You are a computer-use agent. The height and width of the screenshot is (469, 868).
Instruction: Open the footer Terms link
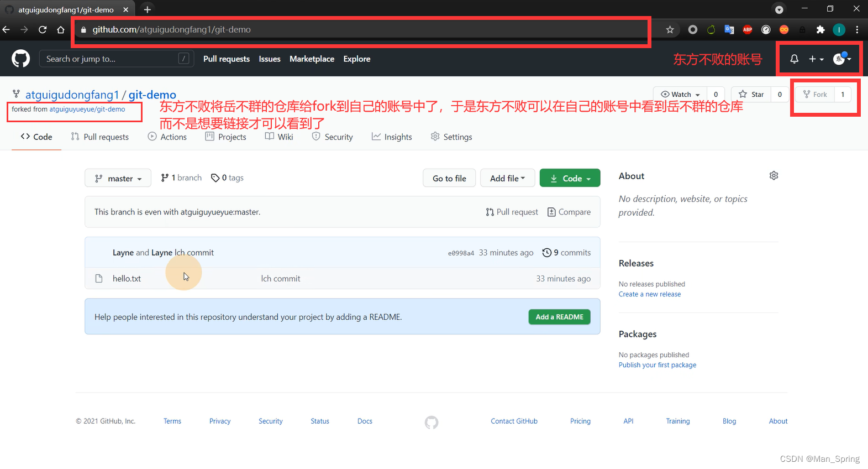172,421
